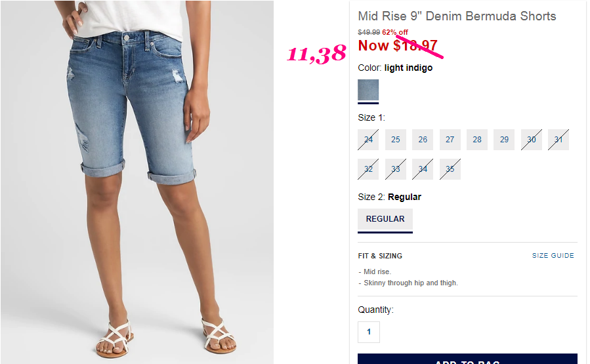This screenshot has width=590, height=364.
Task: Select unavailable size 24
Action: [368, 140]
